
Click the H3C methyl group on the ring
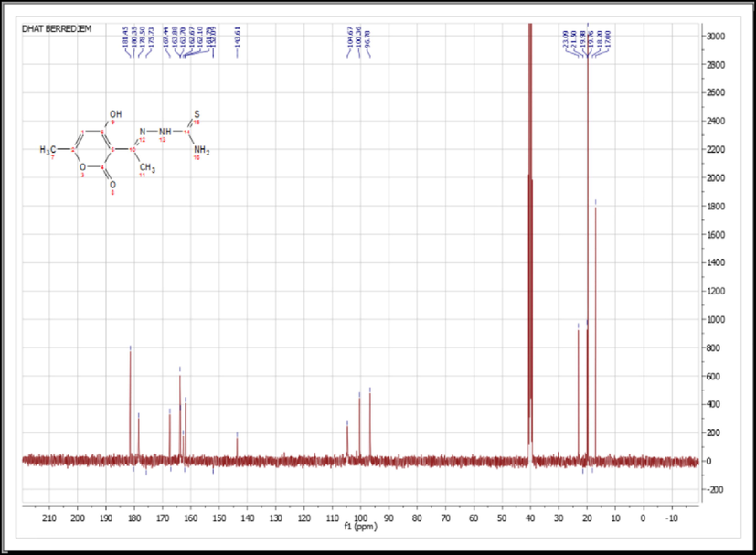(48, 150)
